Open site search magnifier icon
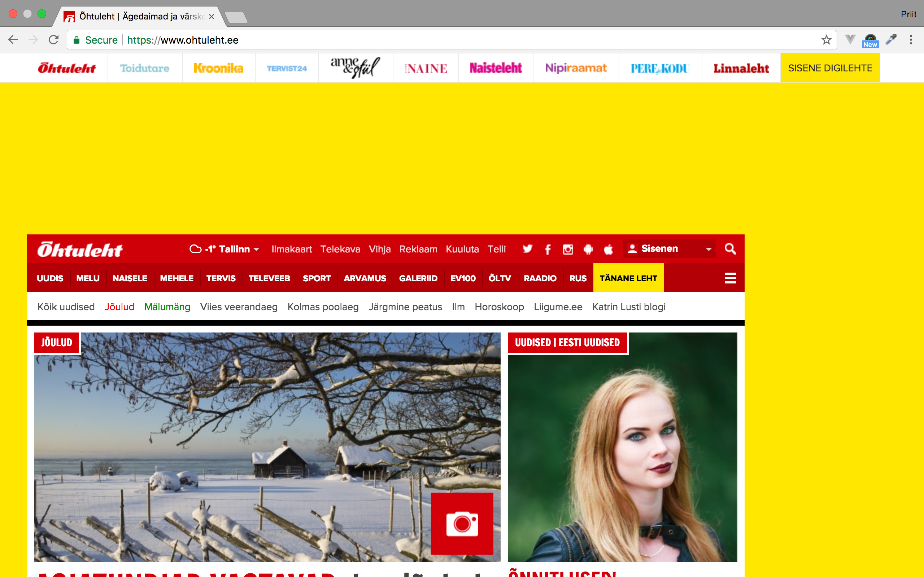The width and height of the screenshot is (924, 577). [730, 249]
